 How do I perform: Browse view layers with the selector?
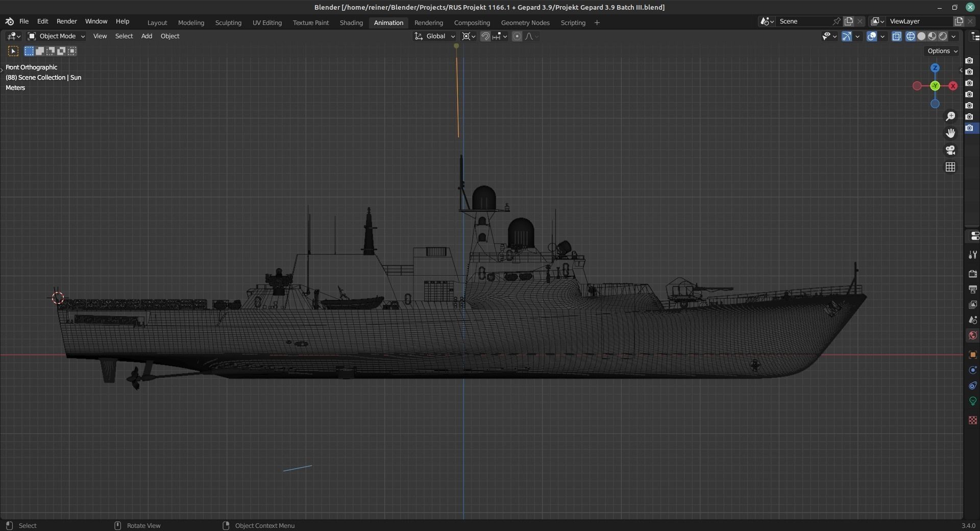pyautogui.click(x=877, y=21)
